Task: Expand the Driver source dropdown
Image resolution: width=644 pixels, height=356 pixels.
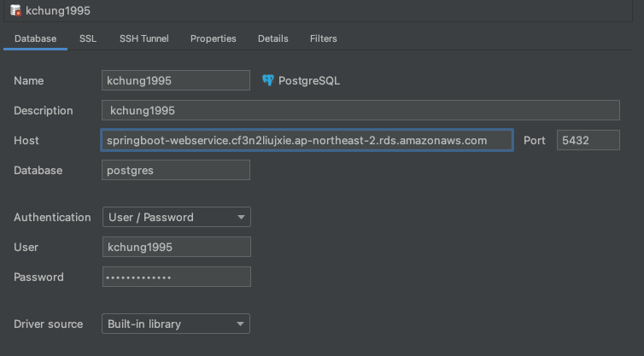Action: pos(176,324)
